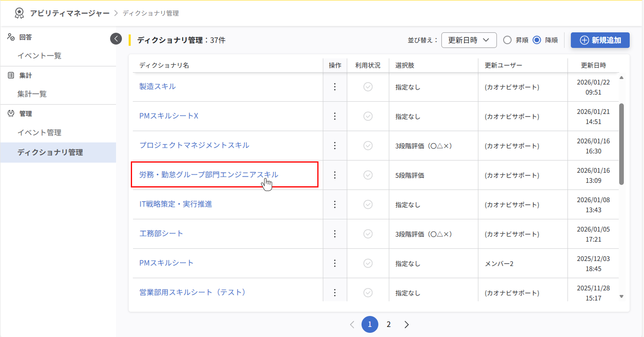Select the 降順 radio button

point(537,40)
